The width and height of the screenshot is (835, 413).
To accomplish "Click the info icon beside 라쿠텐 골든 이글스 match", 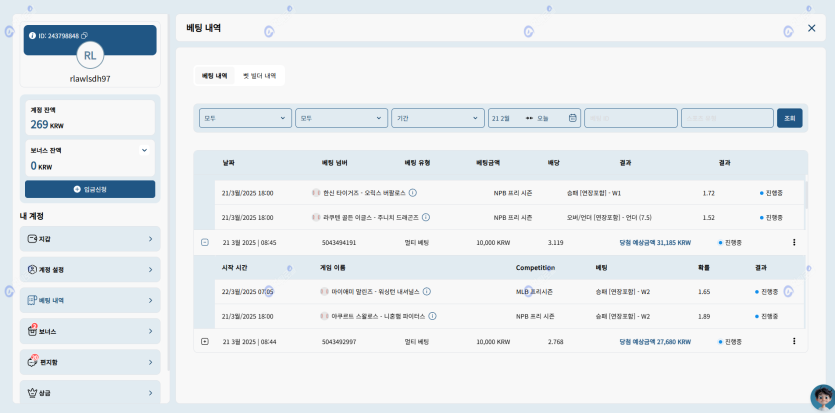I will 427,217.
